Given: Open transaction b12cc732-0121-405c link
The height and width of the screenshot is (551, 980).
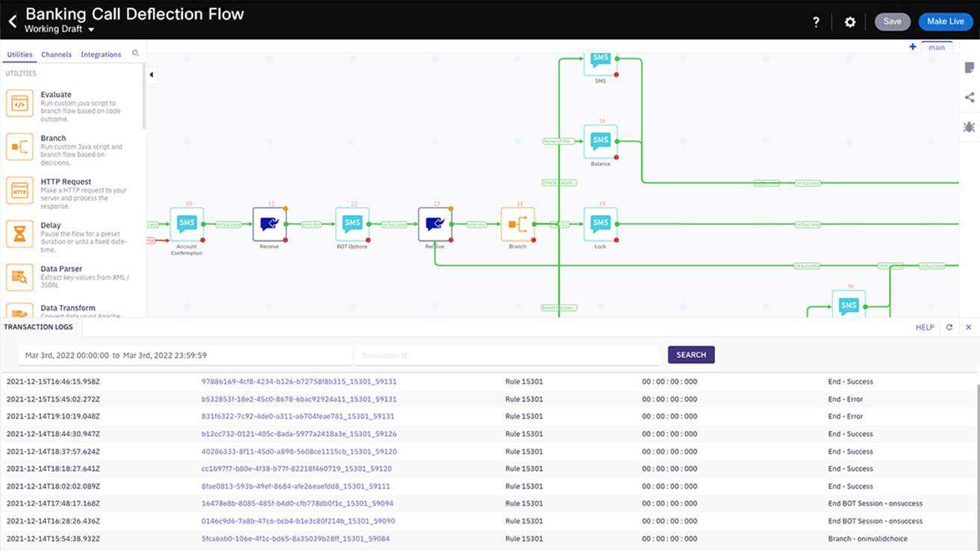Looking at the screenshot, I should tap(299, 434).
